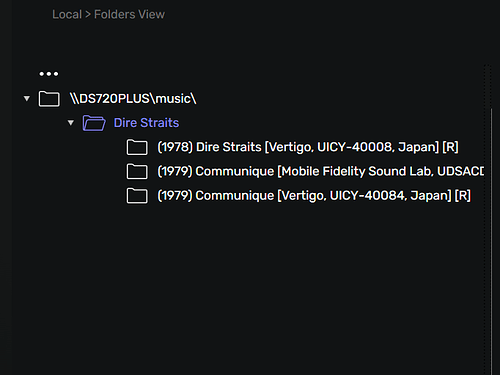Click folder icon for Communique UICY-40084
The height and width of the screenshot is (375, 500).
(x=137, y=196)
